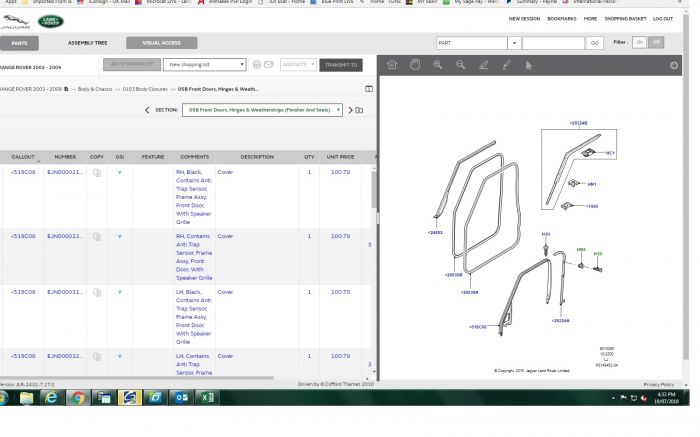
Task: Copy part number EJN000032
Action: pyautogui.click(x=97, y=356)
